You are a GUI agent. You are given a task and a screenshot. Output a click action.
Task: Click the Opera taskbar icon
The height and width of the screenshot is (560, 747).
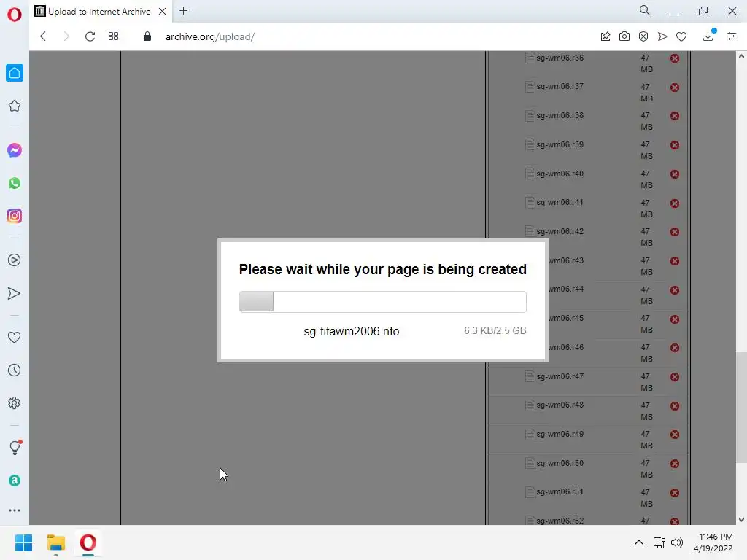pyautogui.click(x=88, y=542)
